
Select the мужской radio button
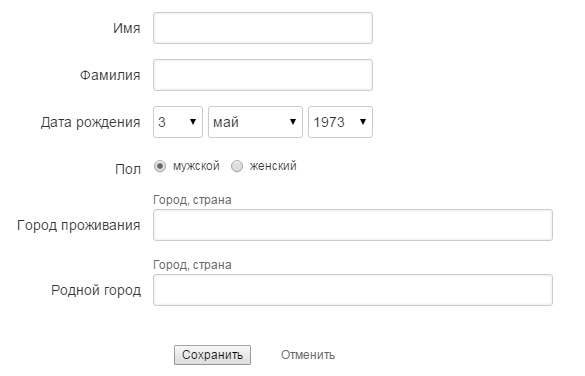click(160, 166)
